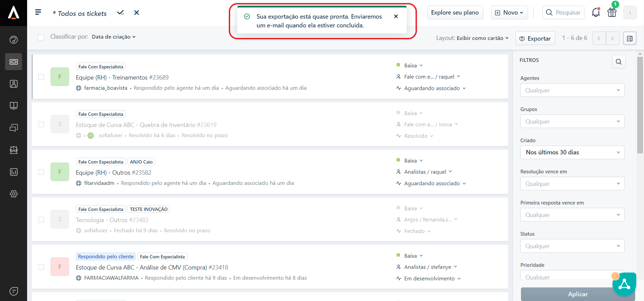Open the knowledge base book icon
The width and height of the screenshot is (644, 301).
click(14, 106)
